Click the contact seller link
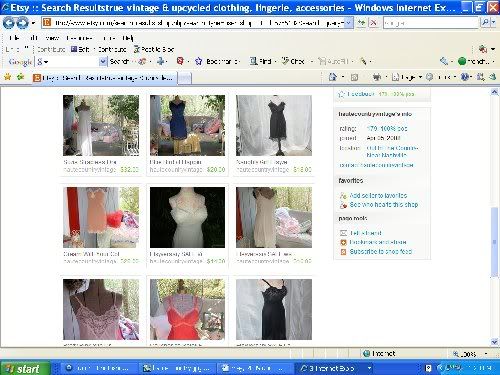500x375 pixels. [376, 165]
